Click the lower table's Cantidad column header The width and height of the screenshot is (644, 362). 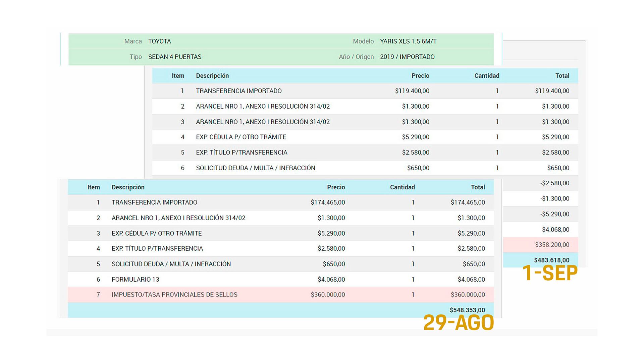(402, 187)
